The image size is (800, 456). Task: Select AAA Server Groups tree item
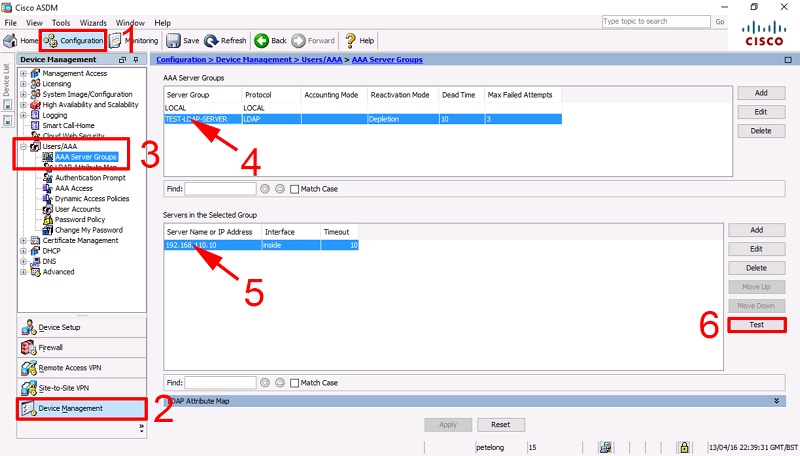86,157
